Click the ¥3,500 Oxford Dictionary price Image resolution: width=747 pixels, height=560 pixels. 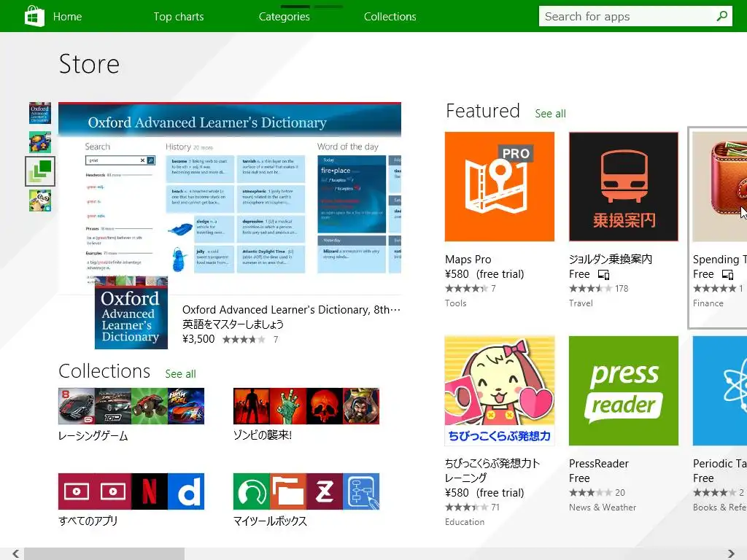pyautogui.click(x=198, y=339)
